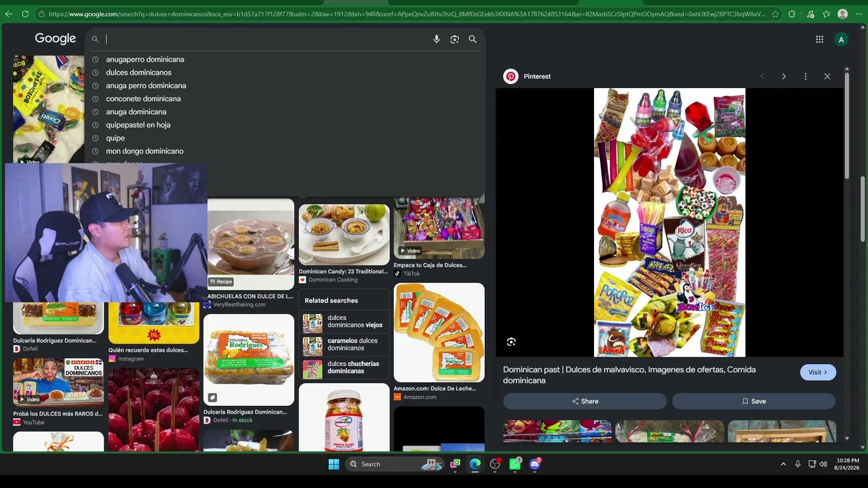
Task: Open the Windows taskbar Search box
Action: coord(394,464)
